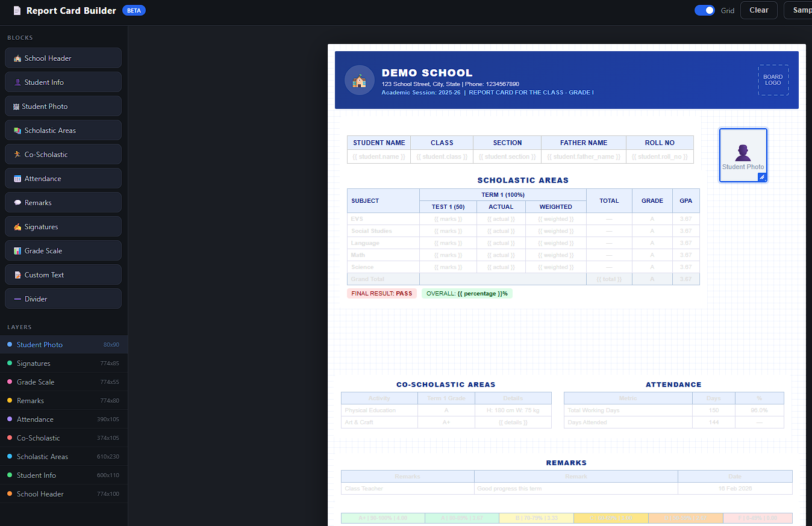Viewport: 812px width, 526px height.
Task: Click the orange dot beside the School Header layer
Action: coord(8,494)
